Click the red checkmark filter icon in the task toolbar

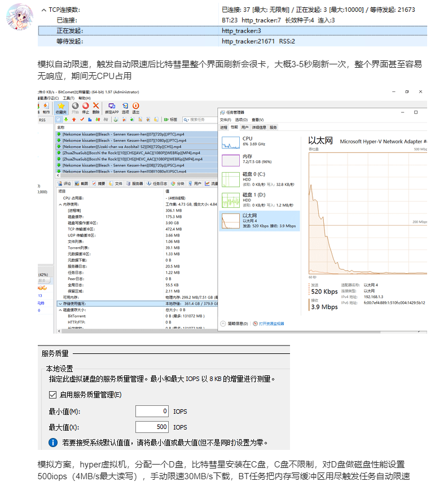click(82, 119)
